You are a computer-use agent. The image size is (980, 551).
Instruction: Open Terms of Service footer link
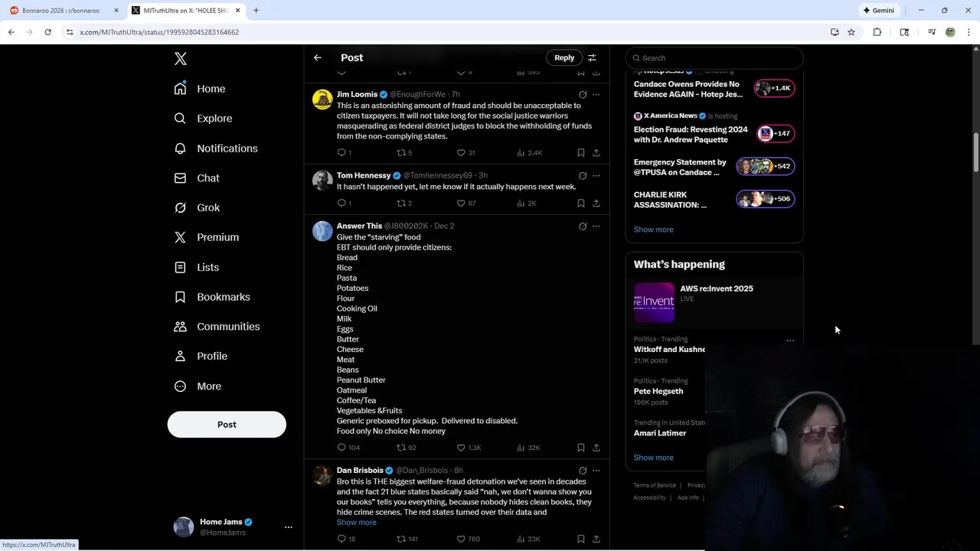pos(655,485)
